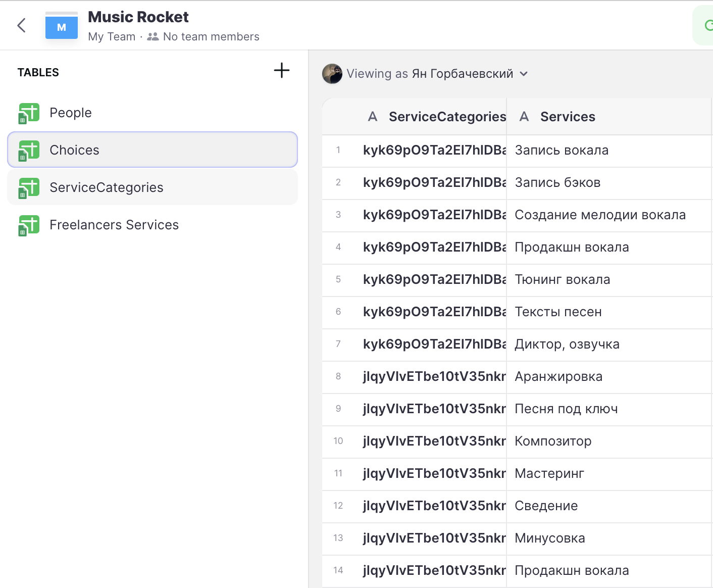Select cell Запись бэков
This screenshot has height=588, width=713.
pyautogui.click(x=609, y=183)
